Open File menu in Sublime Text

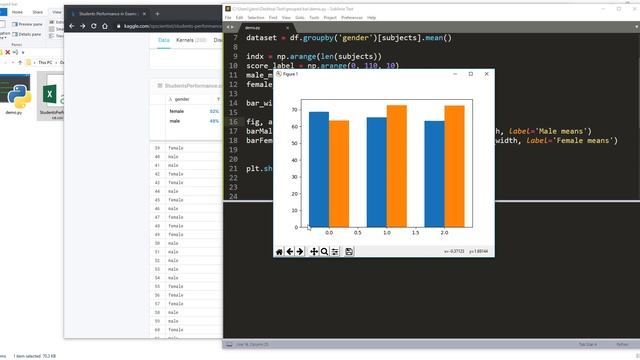point(228,18)
